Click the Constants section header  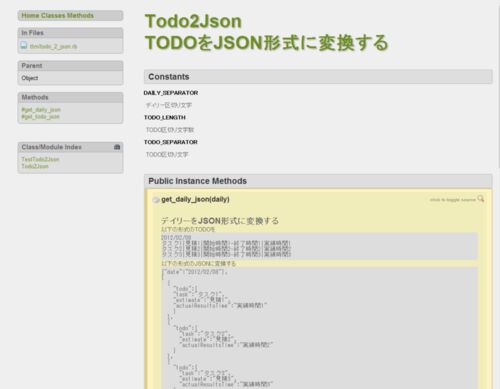(x=318, y=77)
